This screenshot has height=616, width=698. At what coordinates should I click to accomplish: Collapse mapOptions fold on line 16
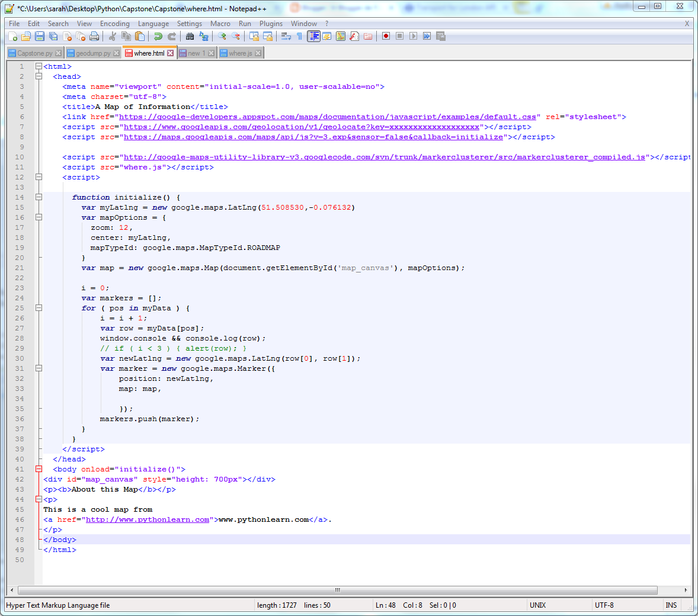coord(39,217)
